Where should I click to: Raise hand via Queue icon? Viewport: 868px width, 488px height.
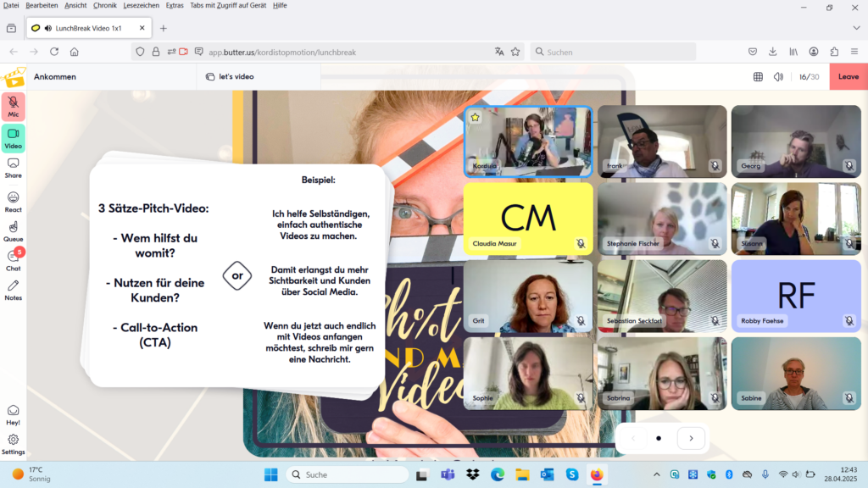(14, 230)
